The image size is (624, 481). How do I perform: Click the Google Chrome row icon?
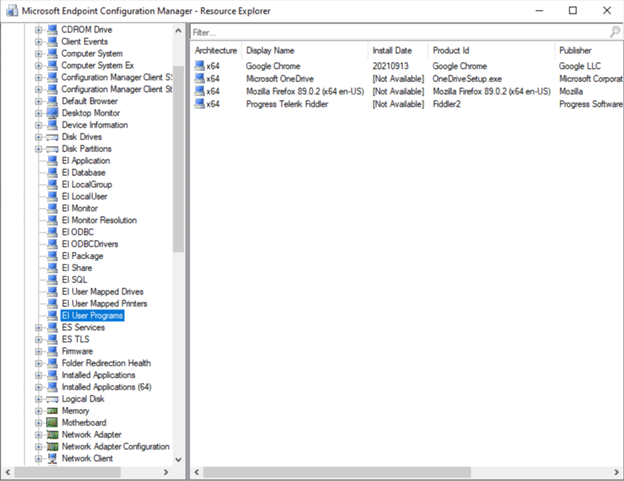click(199, 66)
